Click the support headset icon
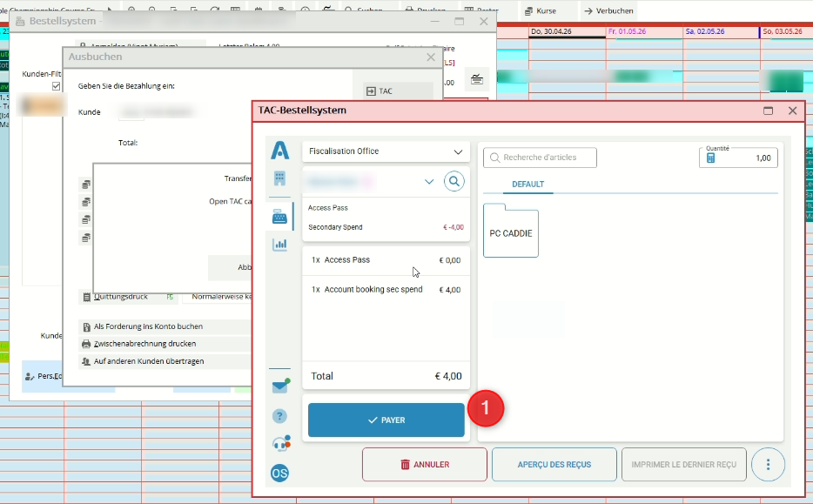 click(279, 444)
